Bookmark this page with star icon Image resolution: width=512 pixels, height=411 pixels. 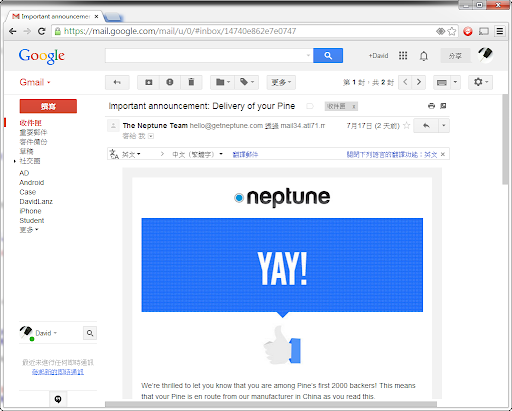coord(452,31)
